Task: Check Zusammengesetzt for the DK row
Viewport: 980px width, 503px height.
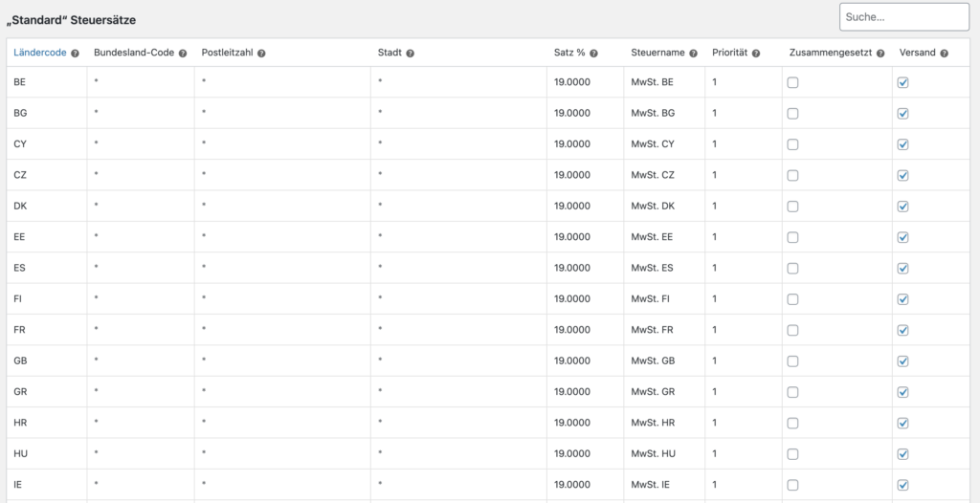Action: click(x=792, y=207)
